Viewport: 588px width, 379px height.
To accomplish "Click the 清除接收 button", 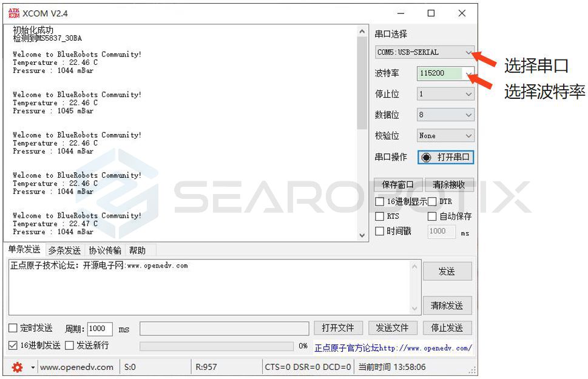I will click(x=448, y=185).
